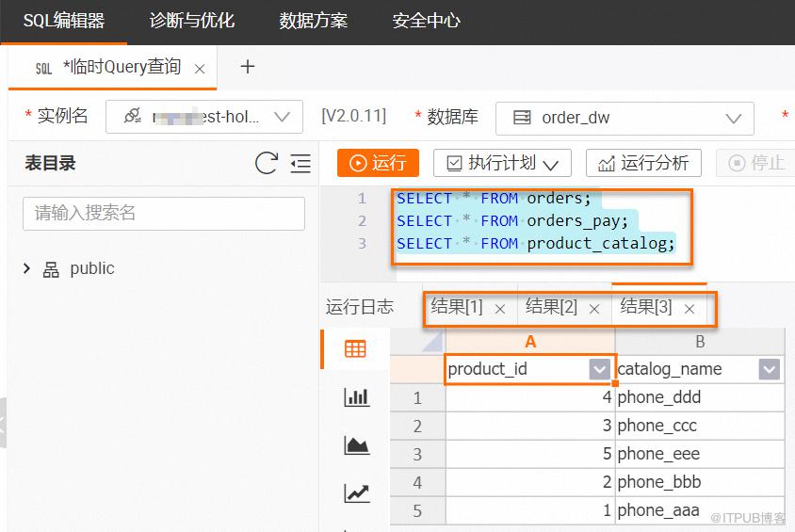This screenshot has height=532, width=795.
Task: Refresh the table directory list
Action: (267, 163)
